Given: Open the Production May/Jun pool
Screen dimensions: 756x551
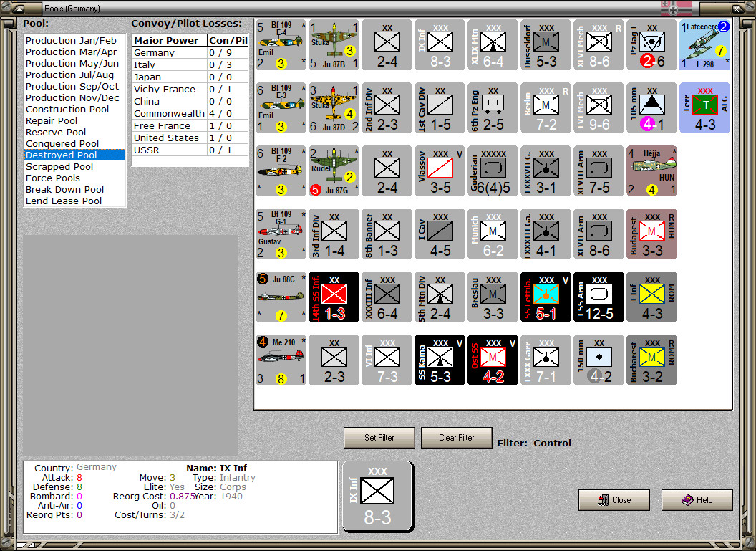Looking at the screenshot, I should pos(74,63).
